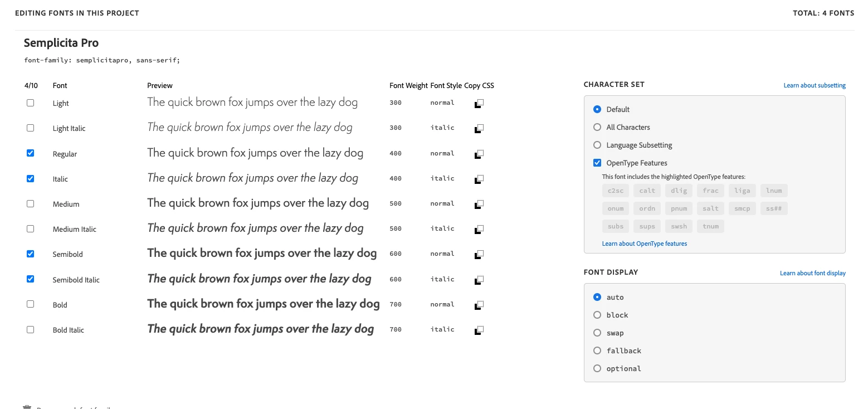Enable the Medium Italic font checkbox

coord(31,228)
